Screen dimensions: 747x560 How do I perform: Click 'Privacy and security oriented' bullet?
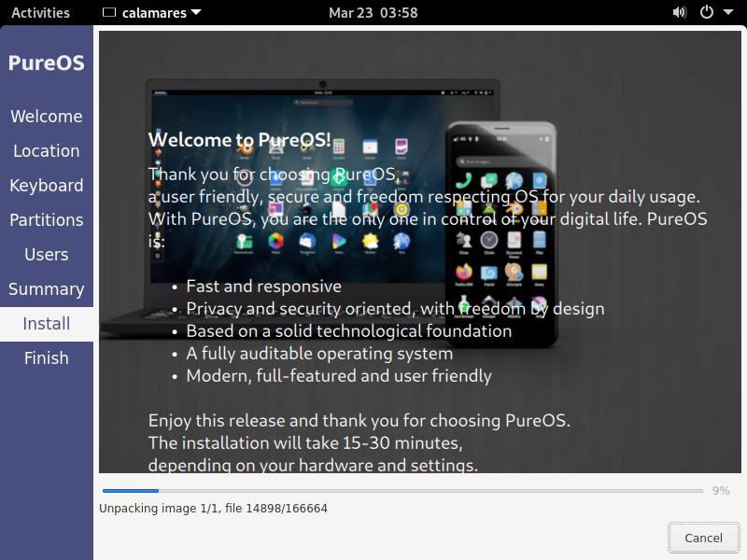395,309
